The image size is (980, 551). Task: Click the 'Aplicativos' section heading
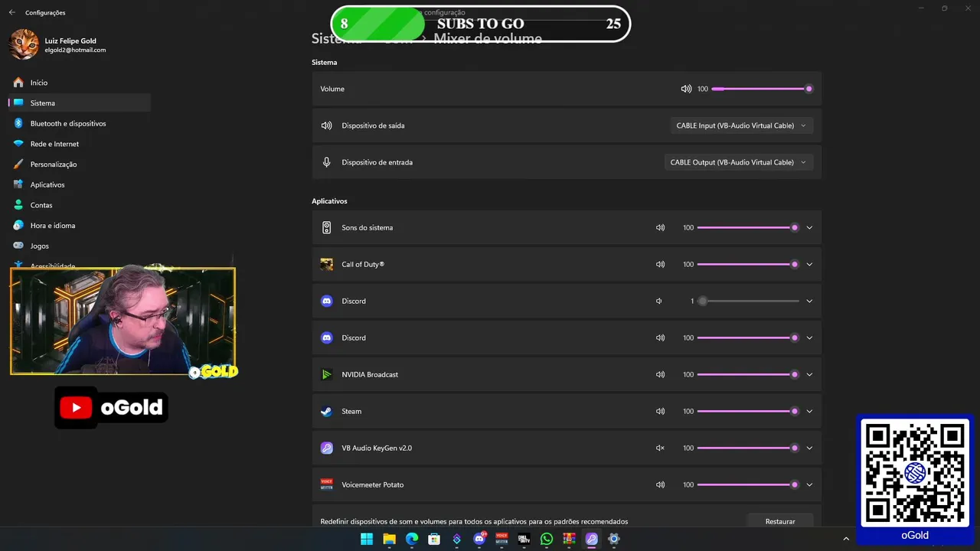pyautogui.click(x=329, y=201)
